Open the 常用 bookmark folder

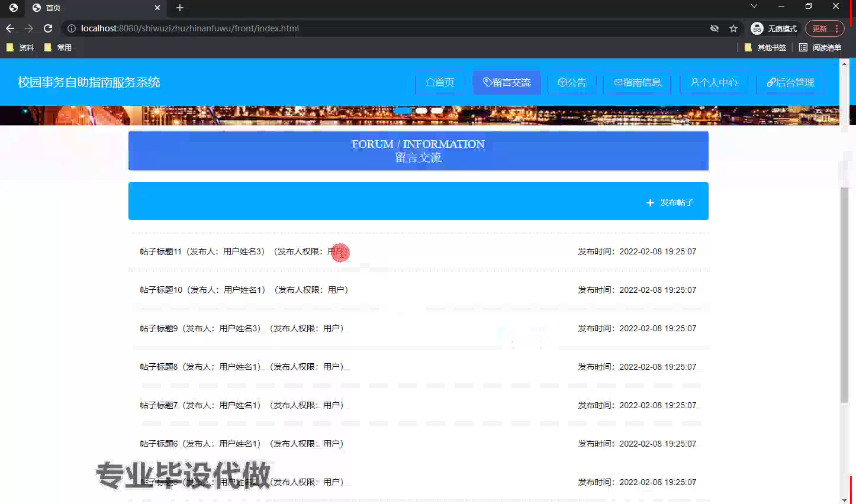click(58, 47)
